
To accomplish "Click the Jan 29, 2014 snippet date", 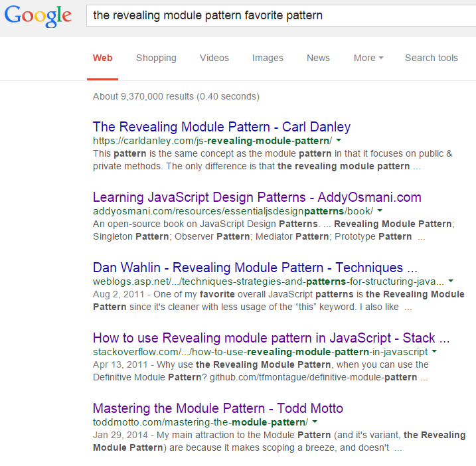I will (120, 435).
